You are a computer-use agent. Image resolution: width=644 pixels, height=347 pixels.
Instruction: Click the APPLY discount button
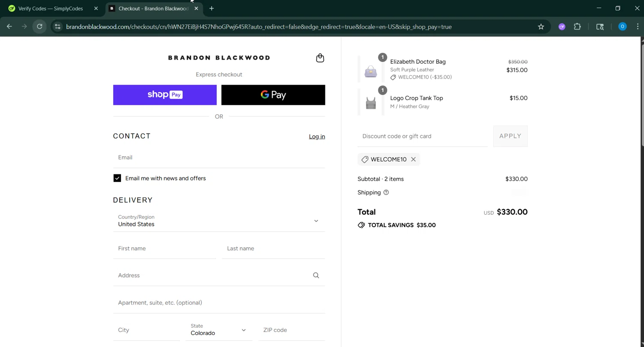point(510,136)
